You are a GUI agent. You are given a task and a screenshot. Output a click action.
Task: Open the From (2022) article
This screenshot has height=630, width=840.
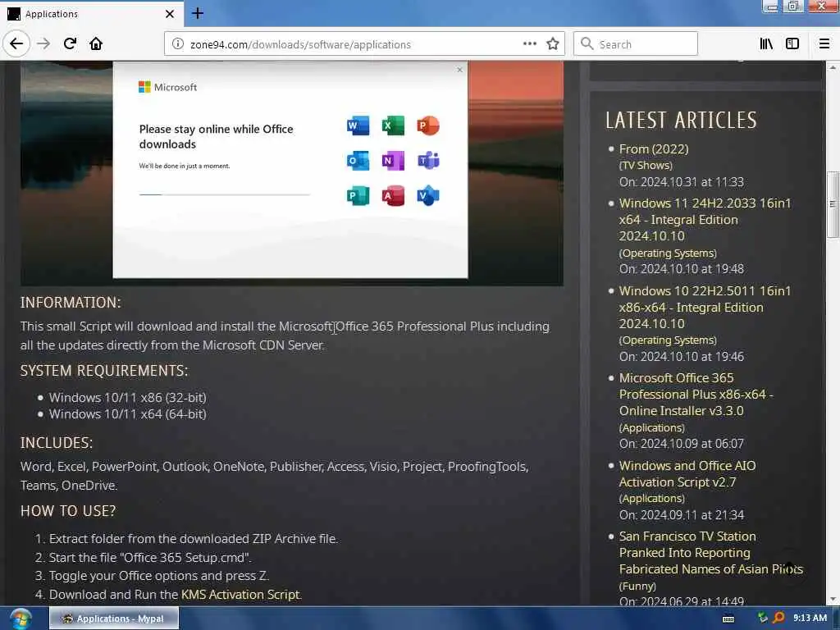point(654,149)
